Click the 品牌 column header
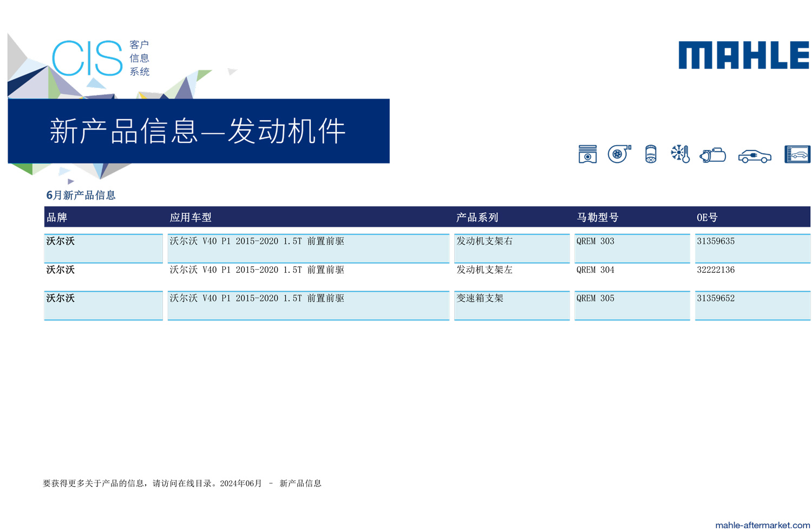This screenshot has width=812, height=530. coord(57,218)
